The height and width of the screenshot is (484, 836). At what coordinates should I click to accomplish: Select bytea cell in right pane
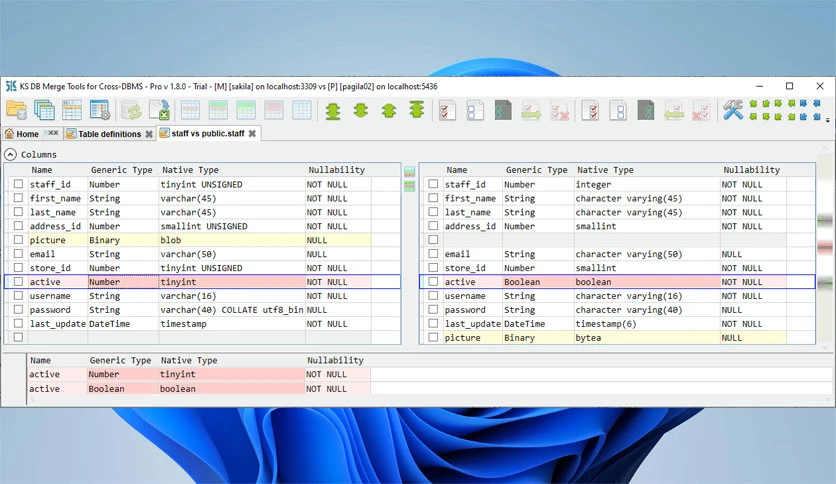pos(647,337)
